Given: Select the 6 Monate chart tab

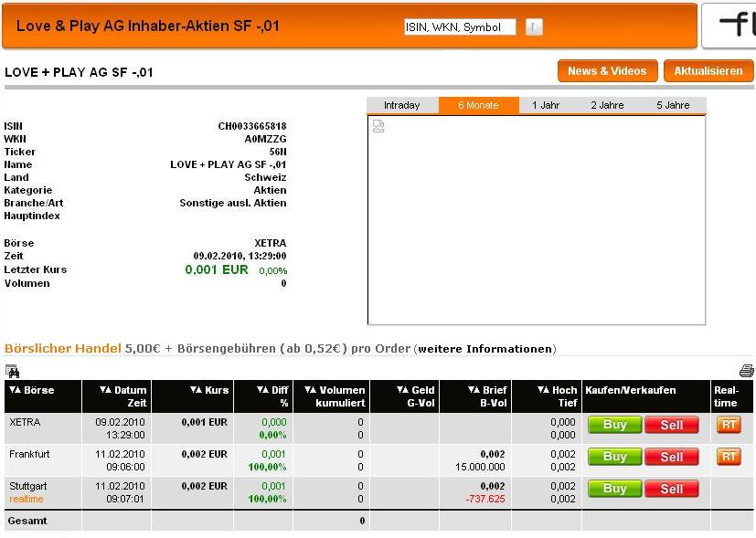Looking at the screenshot, I should (478, 105).
